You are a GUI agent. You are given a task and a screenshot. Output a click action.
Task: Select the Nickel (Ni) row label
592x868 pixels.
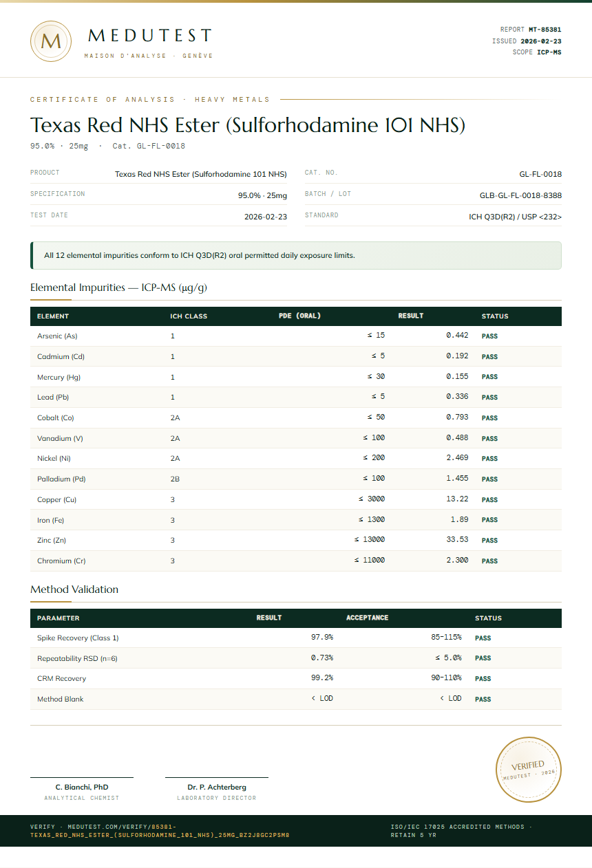54,459
